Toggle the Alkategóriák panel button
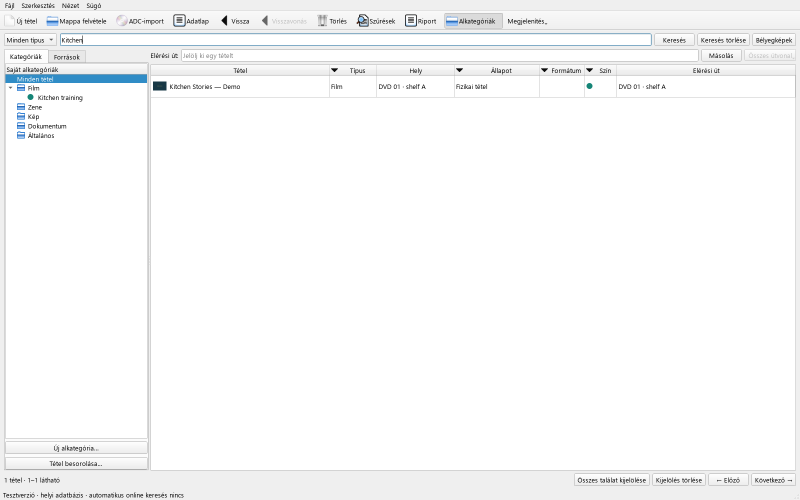Image resolution: width=800 pixels, height=500 pixels. tap(473, 21)
